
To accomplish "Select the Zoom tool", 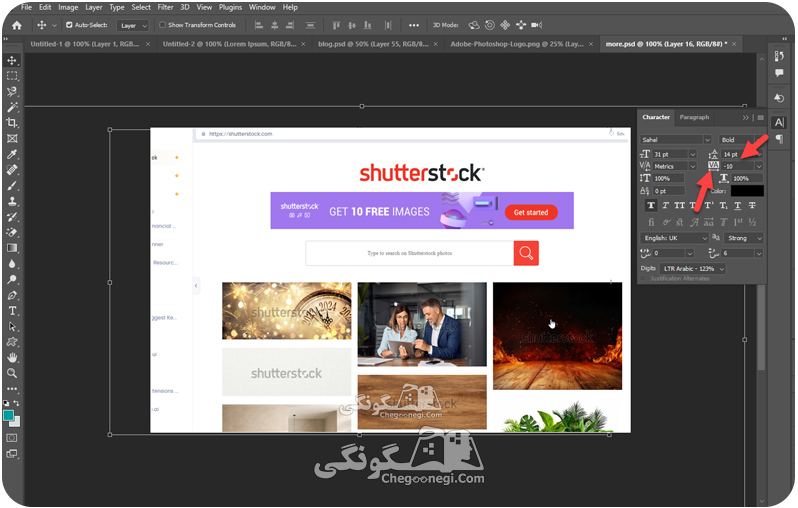I will tap(12, 373).
